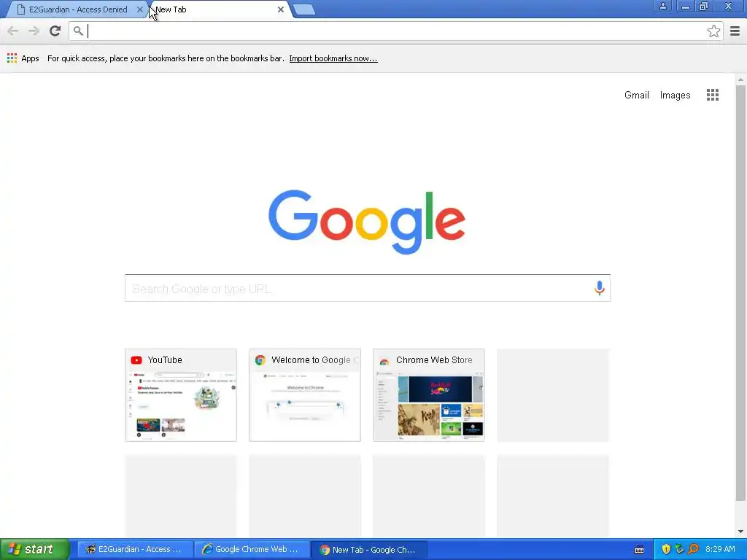This screenshot has width=747, height=560.
Task: Start voice search with microphone icon
Action: coord(599,288)
